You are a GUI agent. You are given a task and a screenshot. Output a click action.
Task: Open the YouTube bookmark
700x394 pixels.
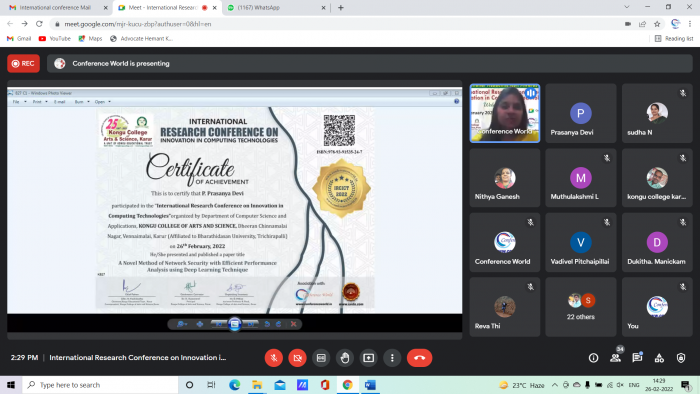54,39
